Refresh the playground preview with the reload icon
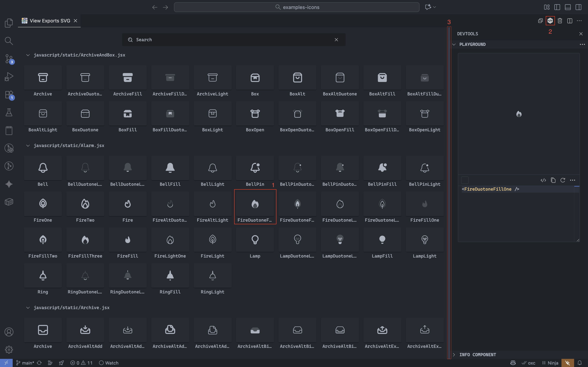 pos(563,180)
